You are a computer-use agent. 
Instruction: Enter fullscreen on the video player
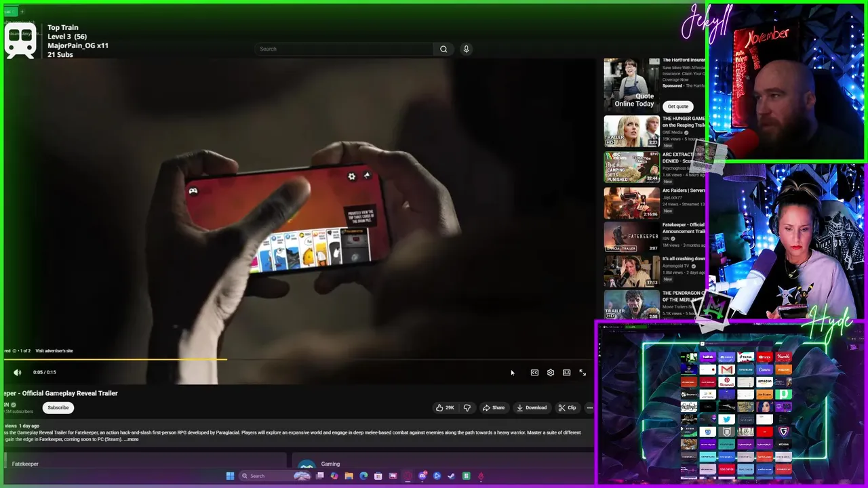[583, 372]
